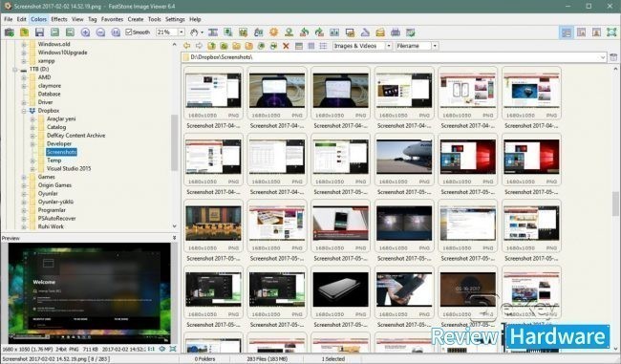The image size is (621, 364).
Task: Click the actual size 1:1 toolbar icon
Action: [x=116, y=32]
